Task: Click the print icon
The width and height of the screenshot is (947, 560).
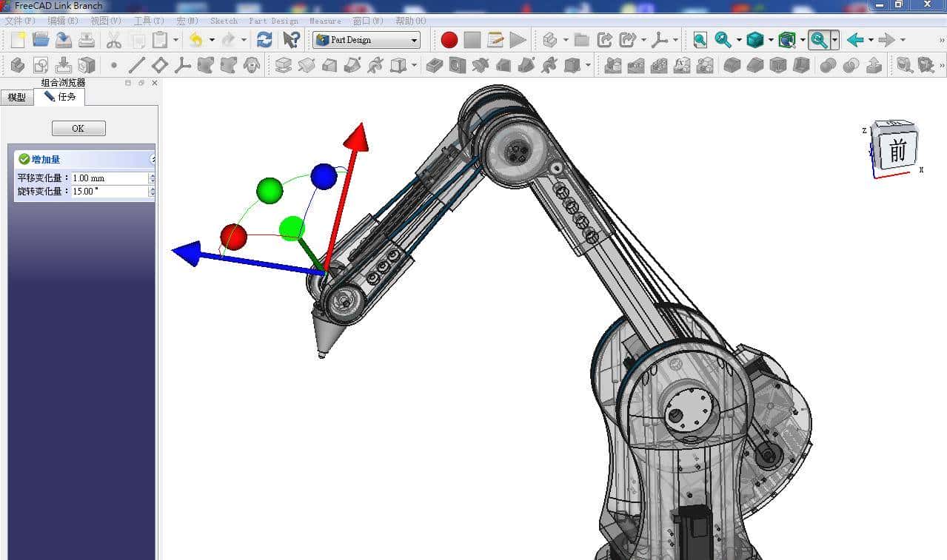Action: pos(87,40)
